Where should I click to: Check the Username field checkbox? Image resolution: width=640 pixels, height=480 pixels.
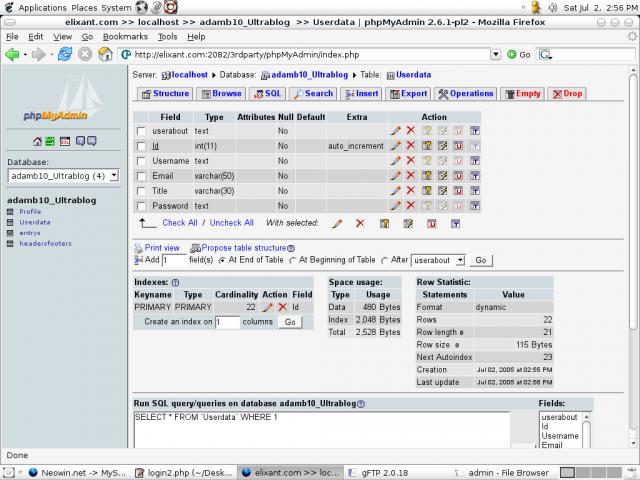141,161
